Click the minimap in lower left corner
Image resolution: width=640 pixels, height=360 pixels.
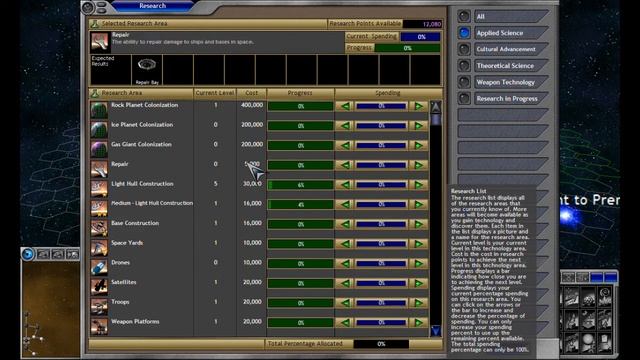51,309
